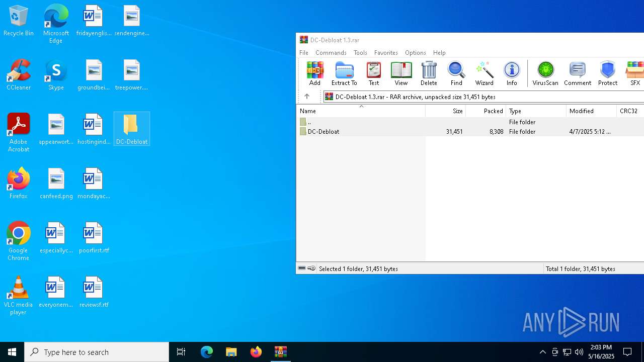Select the mondayac... Word document

94,184
